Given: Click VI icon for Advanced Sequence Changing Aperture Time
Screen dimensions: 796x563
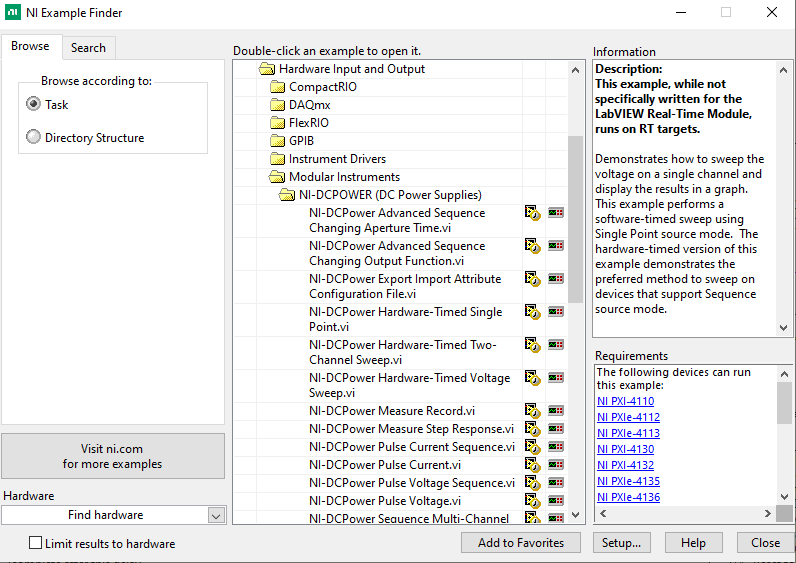Looking at the screenshot, I should click(x=533, y=213).
